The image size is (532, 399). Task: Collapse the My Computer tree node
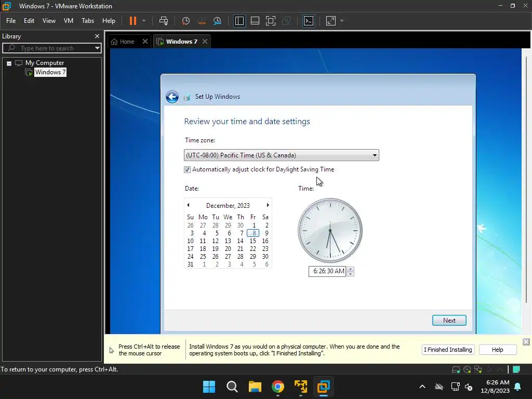pyautogui.click(x=9, y=63)
